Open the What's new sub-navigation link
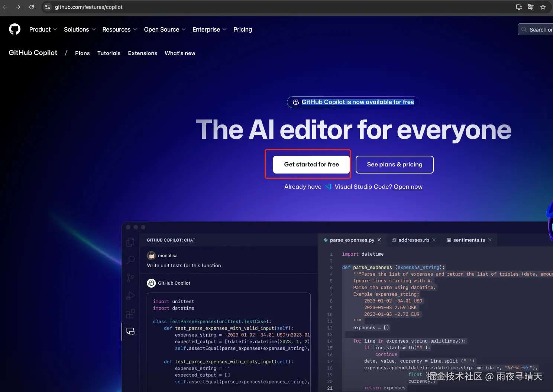 tap(180, 53)
